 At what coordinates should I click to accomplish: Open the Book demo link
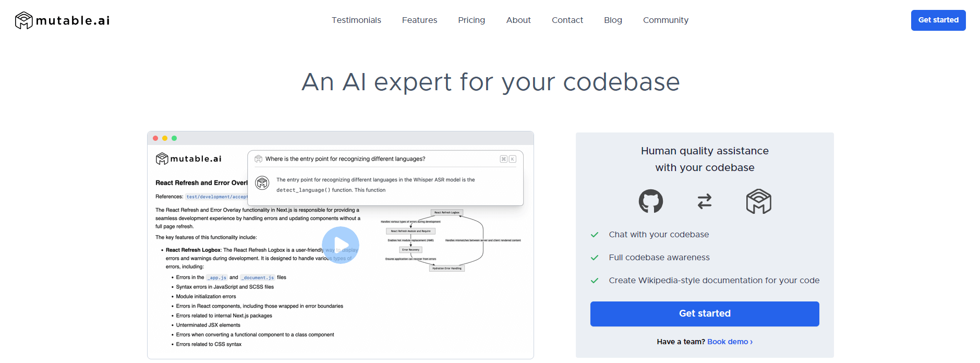click(x=730, y=342)
